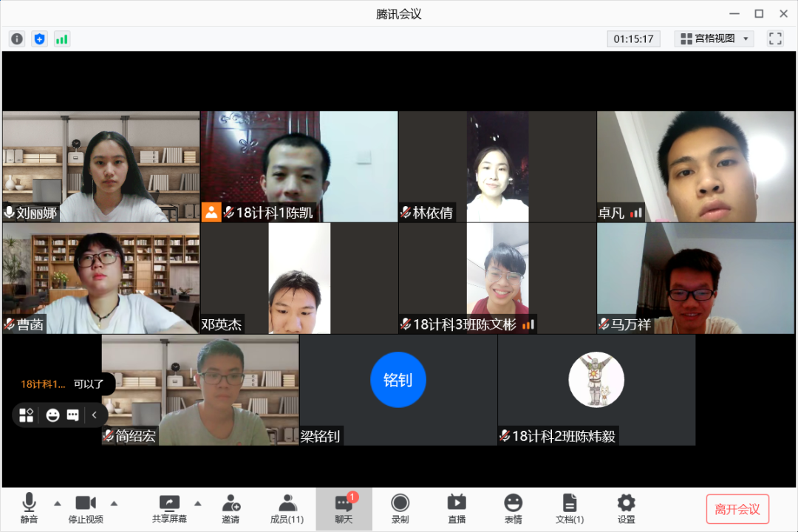Click the audio level bars beside 卓凡
Screen dimensions: 798x532
(x=635, y=213)
